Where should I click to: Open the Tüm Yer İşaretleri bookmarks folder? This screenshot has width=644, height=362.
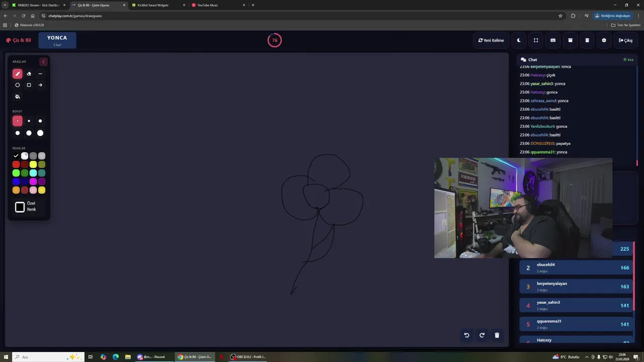coord(625,25)
